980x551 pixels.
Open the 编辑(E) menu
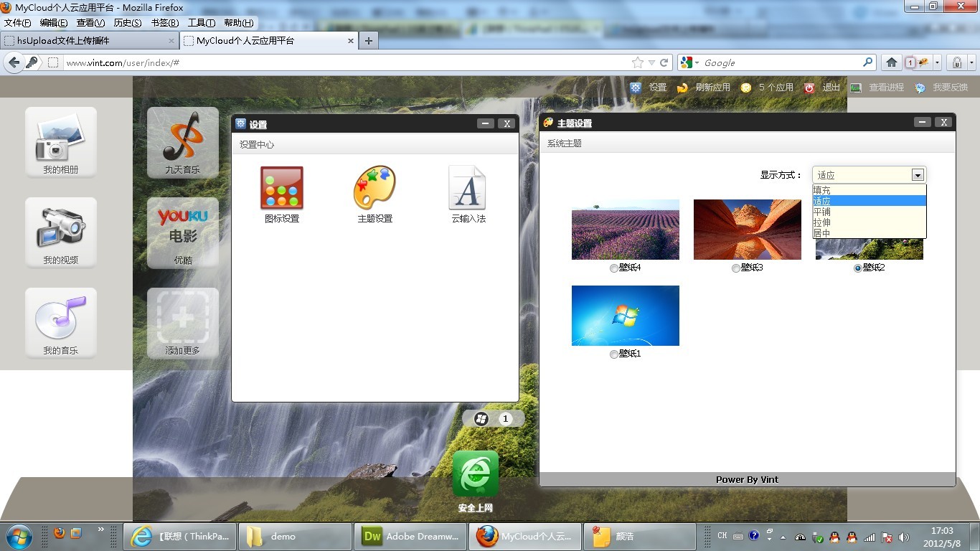(x=54, y=23)
